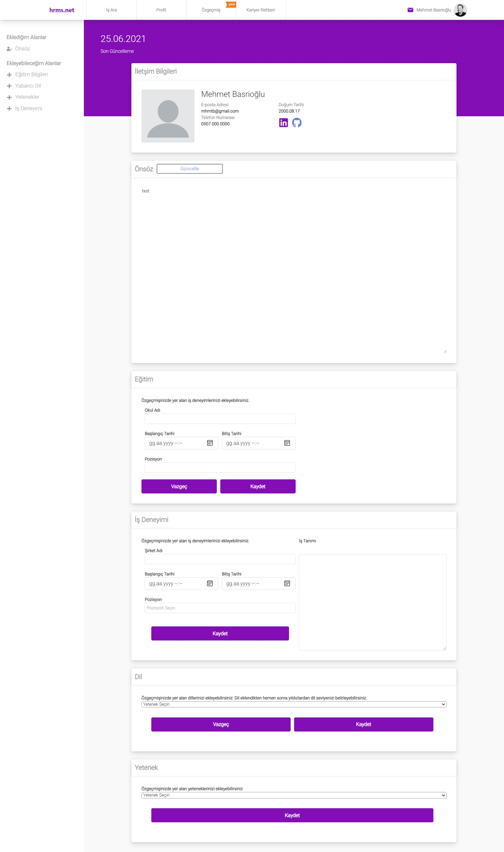Open calendar picker for Eğitim Başlangıç Tarihi
504x852 pixels.
[x=211, y=443]
